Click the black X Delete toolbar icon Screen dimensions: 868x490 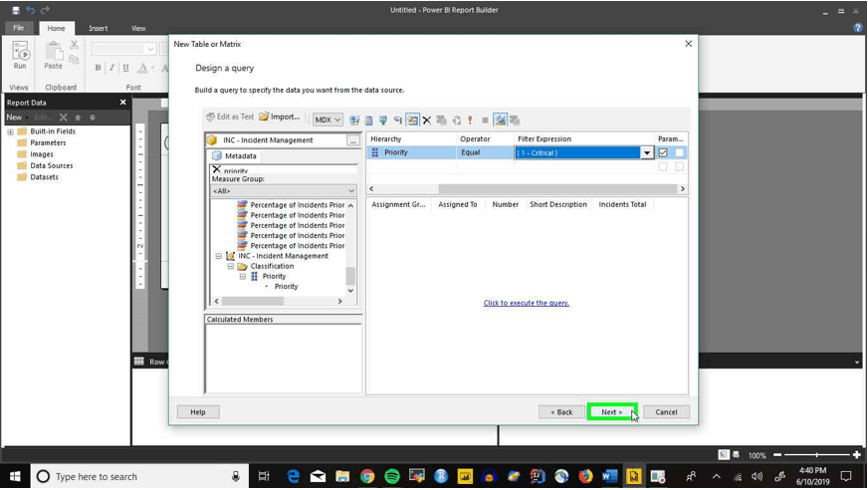click(x=427, y=121)
